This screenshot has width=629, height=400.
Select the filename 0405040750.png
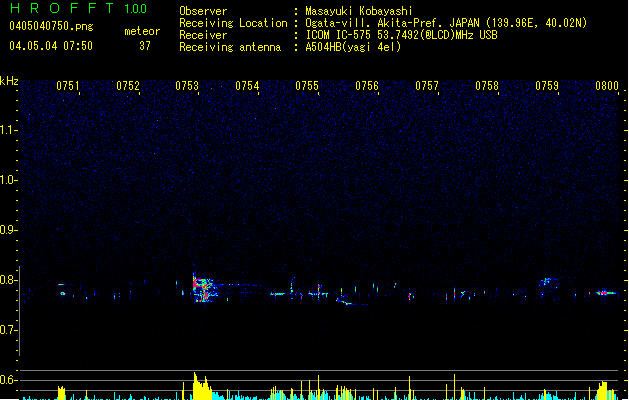51,26
